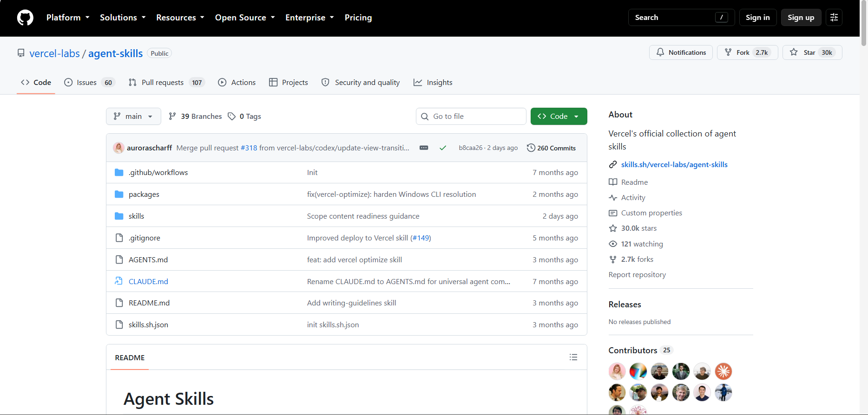Image resolution: width=868 pixels, height=415 pixels.
Task: Expand the Resources menu
Action: click(180, 18)
